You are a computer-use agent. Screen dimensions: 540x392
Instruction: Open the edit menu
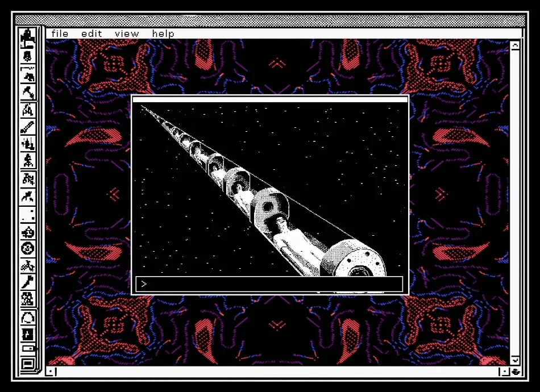92,34
